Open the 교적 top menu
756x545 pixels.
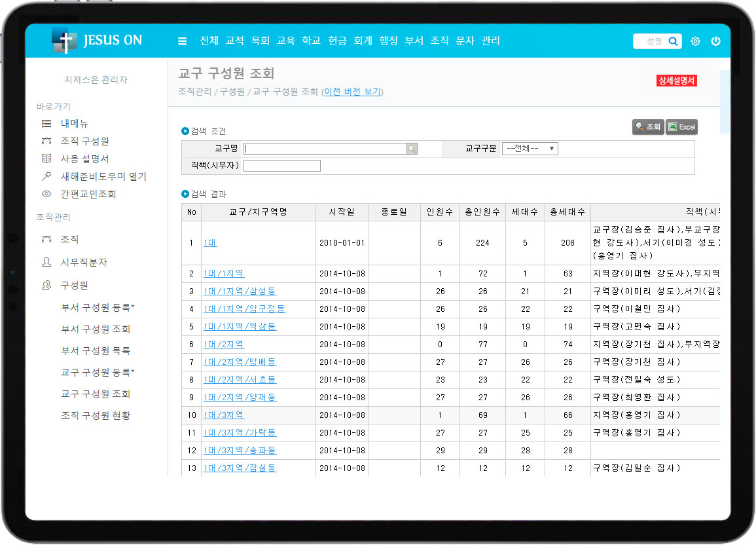pos(234,41)
